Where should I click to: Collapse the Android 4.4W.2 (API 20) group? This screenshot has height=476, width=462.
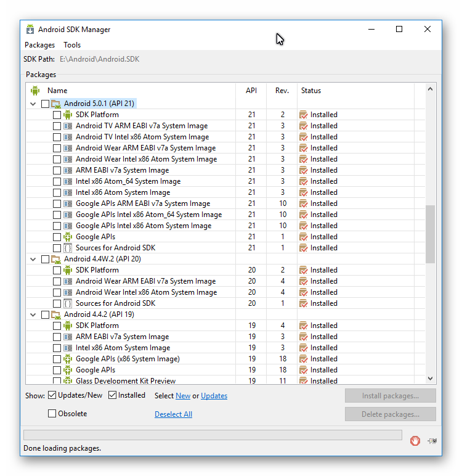pos(33,259)
